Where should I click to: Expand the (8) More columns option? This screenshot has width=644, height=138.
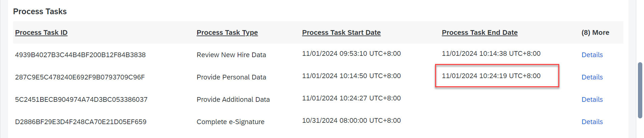[595, 32]
